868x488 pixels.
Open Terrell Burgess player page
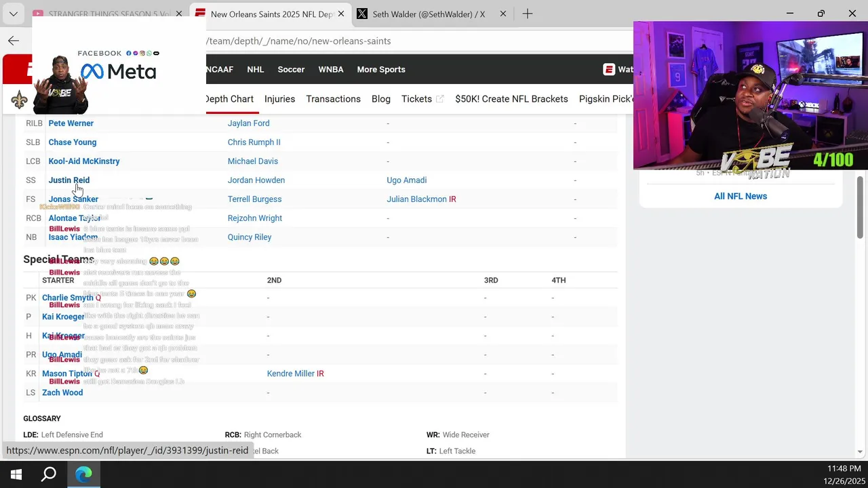[254, 199]
